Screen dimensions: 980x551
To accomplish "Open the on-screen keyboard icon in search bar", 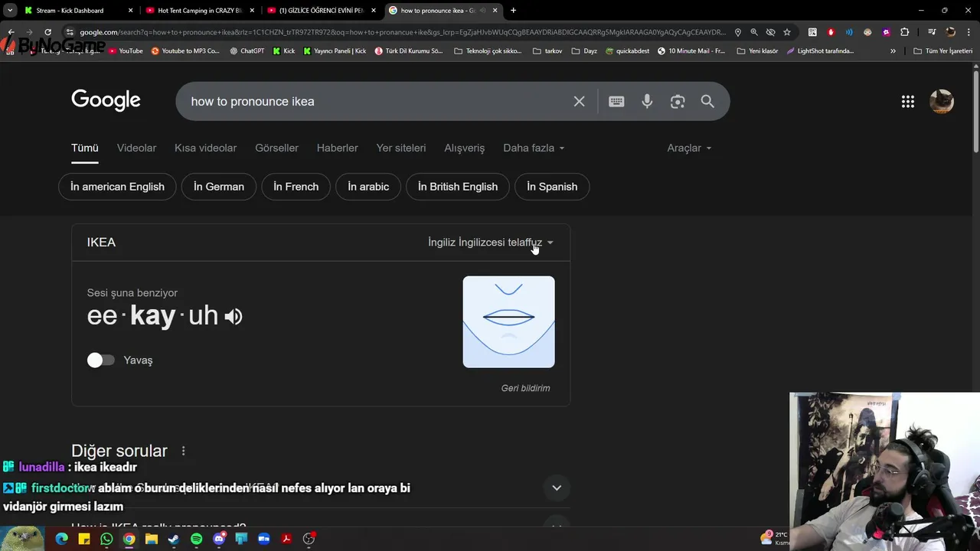I will click(x=616, y=101).
